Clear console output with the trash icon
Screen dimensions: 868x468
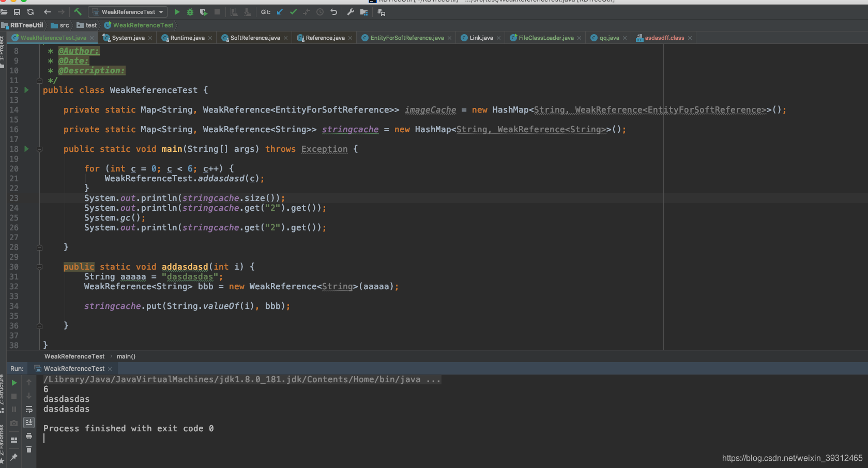(x=29, y=449)
